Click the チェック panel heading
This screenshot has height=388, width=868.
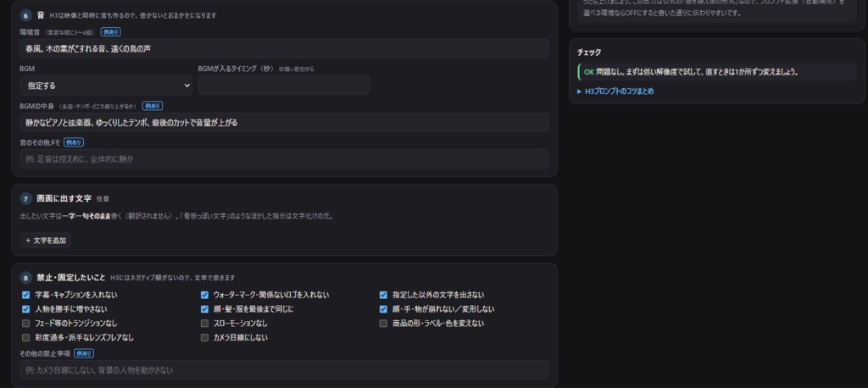pos(589,52)
